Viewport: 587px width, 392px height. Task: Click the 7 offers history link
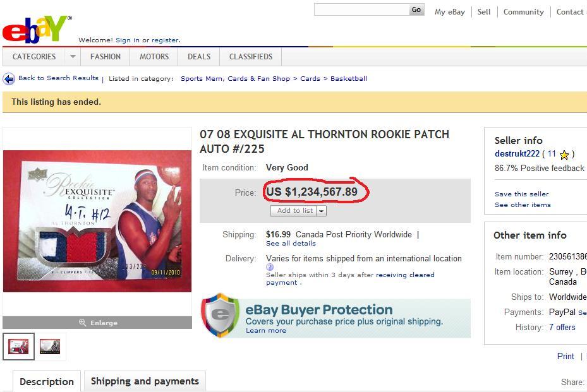point(562,327)
